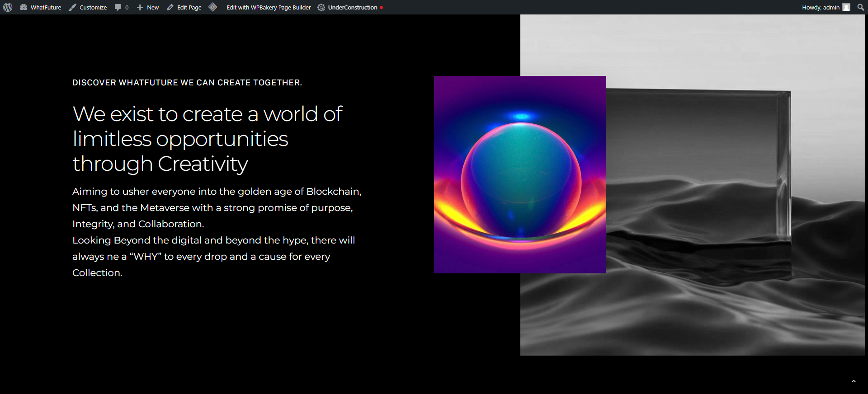868x394 pixels.
Task: Click the diamond plugin icon
Action: click(x=213, y=7)
